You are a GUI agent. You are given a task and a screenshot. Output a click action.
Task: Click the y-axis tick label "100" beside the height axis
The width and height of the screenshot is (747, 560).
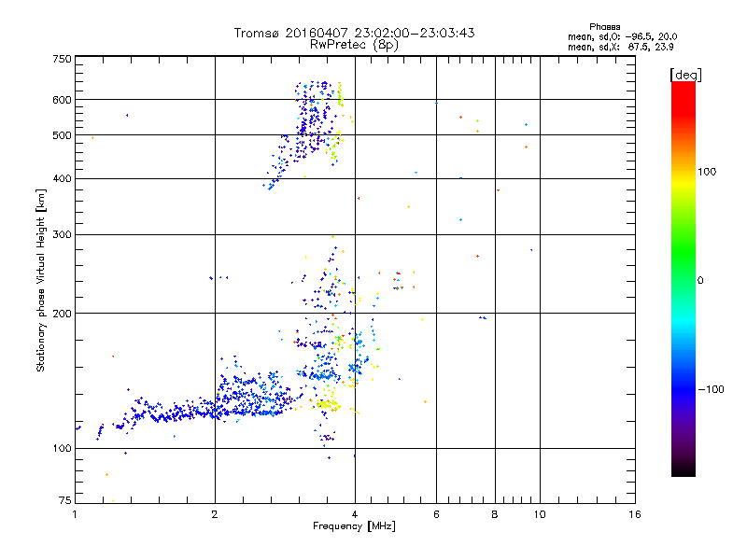62,448
